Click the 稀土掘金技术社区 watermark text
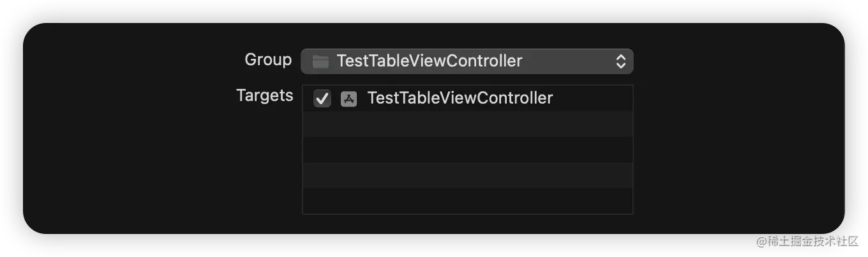 [811, 240]
